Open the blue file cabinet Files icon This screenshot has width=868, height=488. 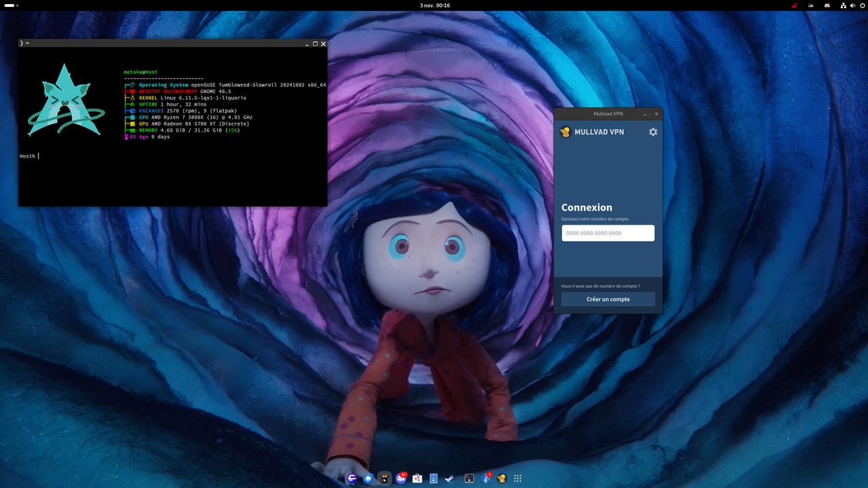click(x=433, y=478)
